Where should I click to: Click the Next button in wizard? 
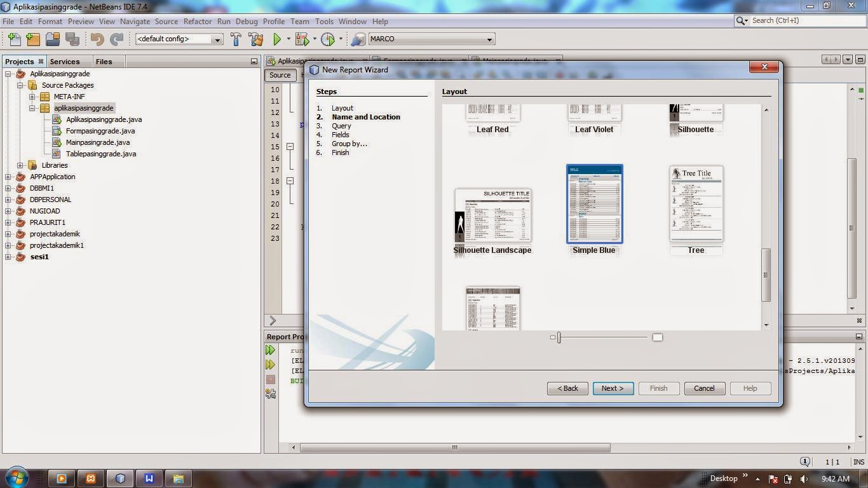(613, 388)
